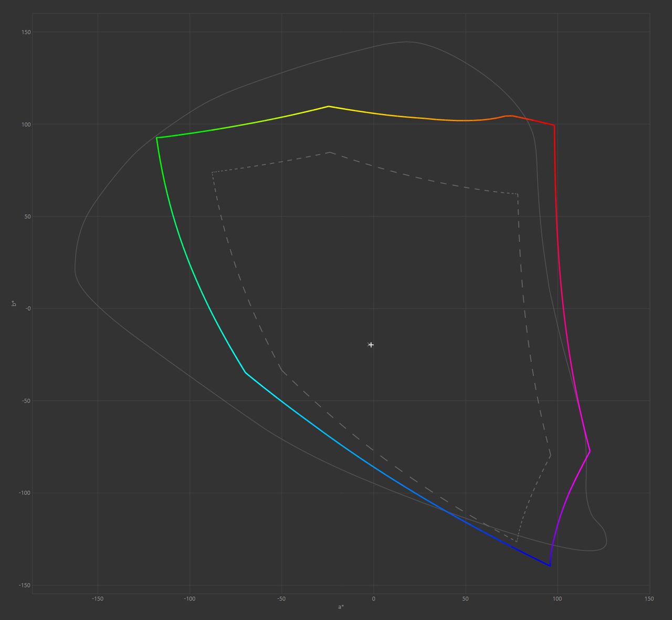Viewport: 672px width, 620px height.
Task: Click the 100 tick label on a* axis
Action: (x=558, y=598)
